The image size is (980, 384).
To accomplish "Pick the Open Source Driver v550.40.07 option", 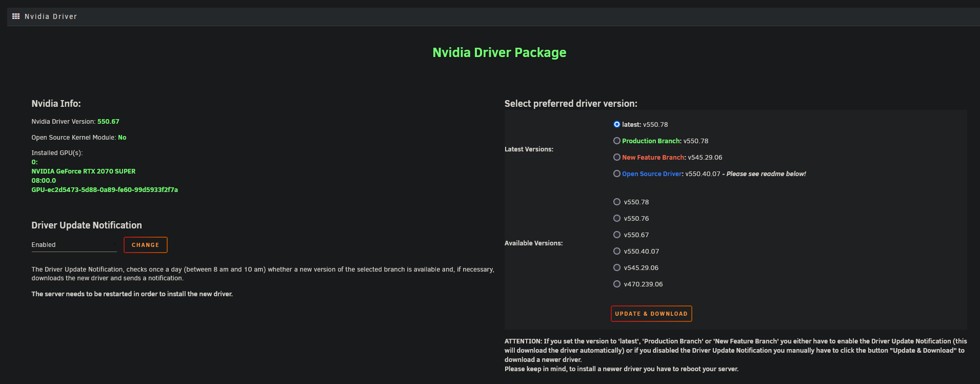I will click(x=617, y=174).
